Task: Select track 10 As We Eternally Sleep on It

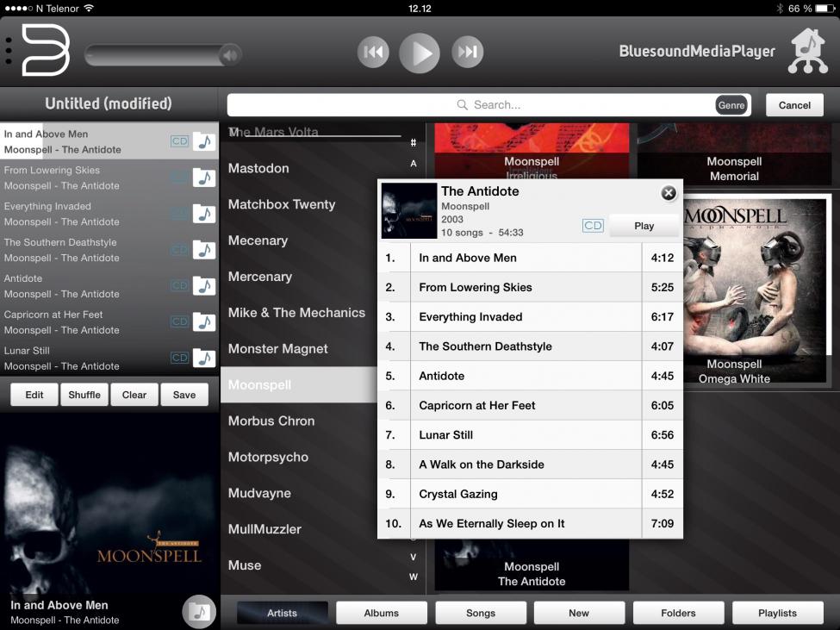Action: pos(530,523)
